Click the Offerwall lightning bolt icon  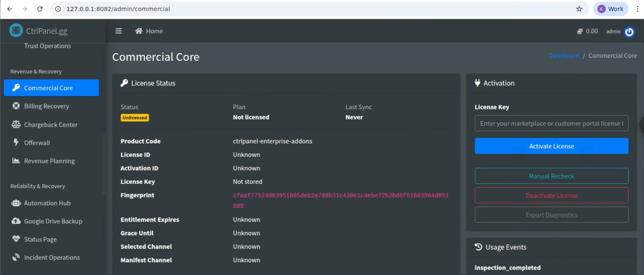coord(16,142)
